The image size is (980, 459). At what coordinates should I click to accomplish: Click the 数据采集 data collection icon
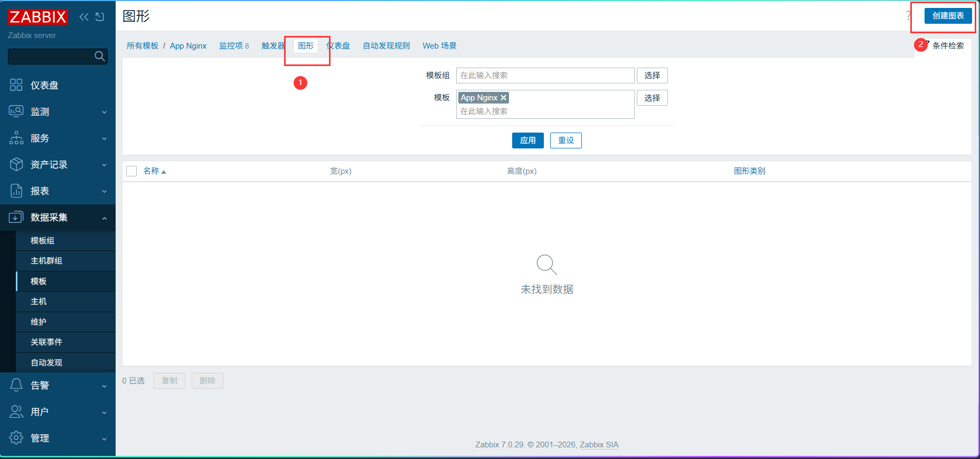coord(16,217)
